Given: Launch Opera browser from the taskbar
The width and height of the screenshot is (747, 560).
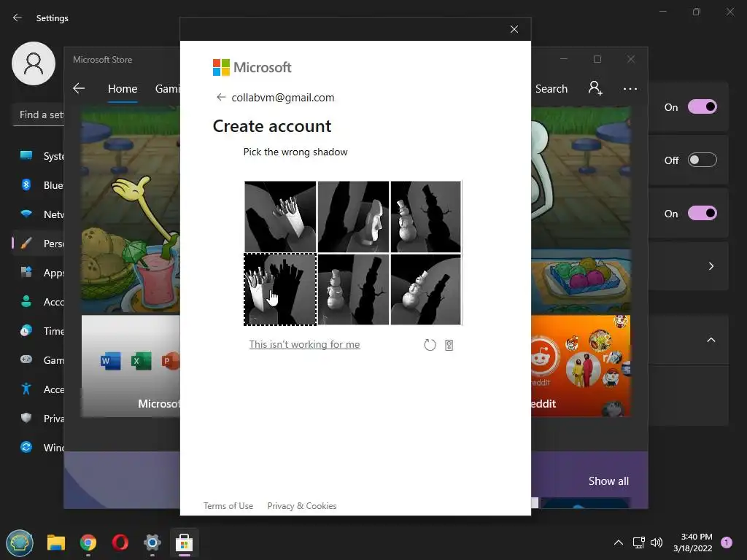Looking at the screenshot, I should 120,542.
